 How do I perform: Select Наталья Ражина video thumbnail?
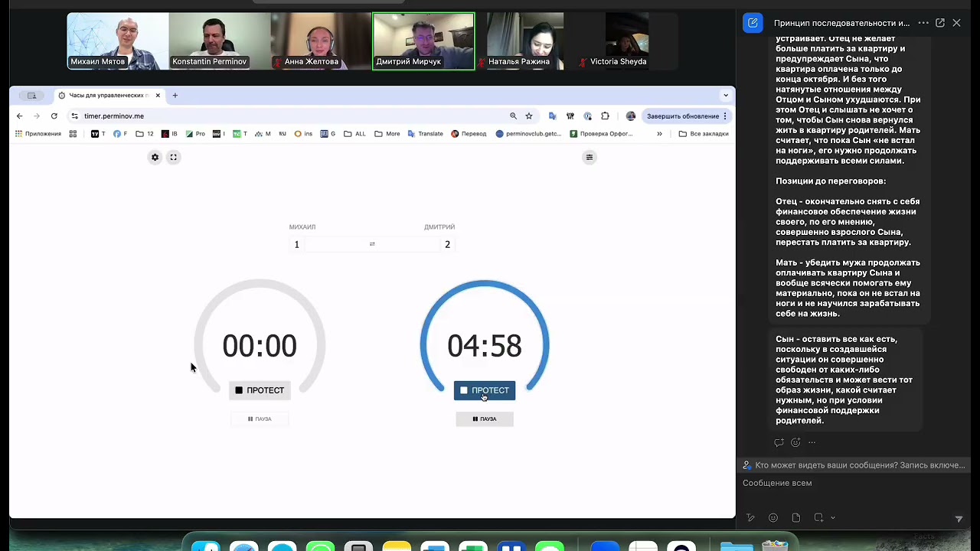[x=525, y=41]
